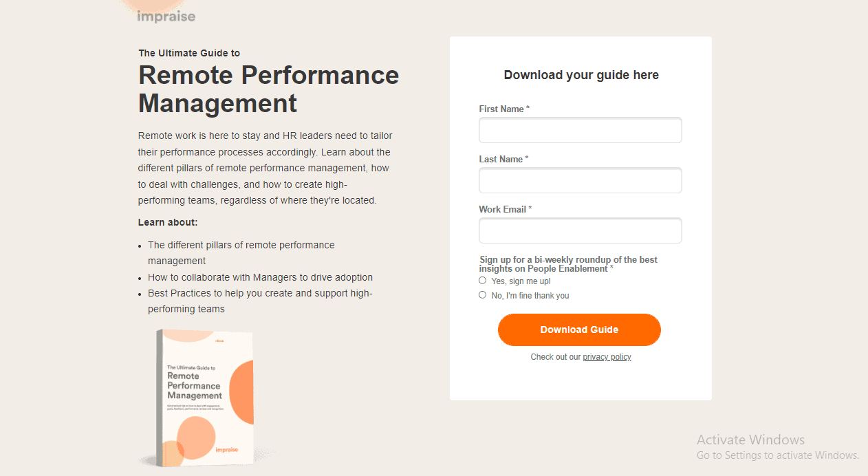
Task: Click the ebook cover image
Action: 205,396
